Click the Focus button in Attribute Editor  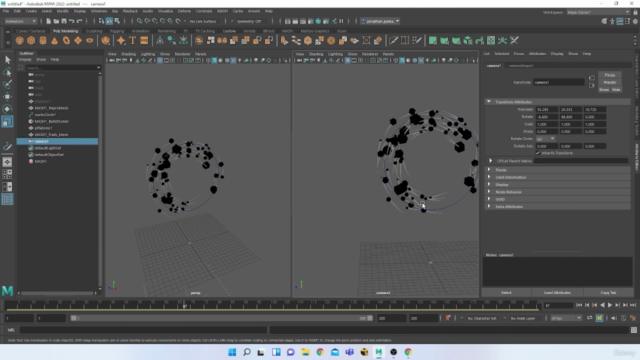click(x=610, y=75)
